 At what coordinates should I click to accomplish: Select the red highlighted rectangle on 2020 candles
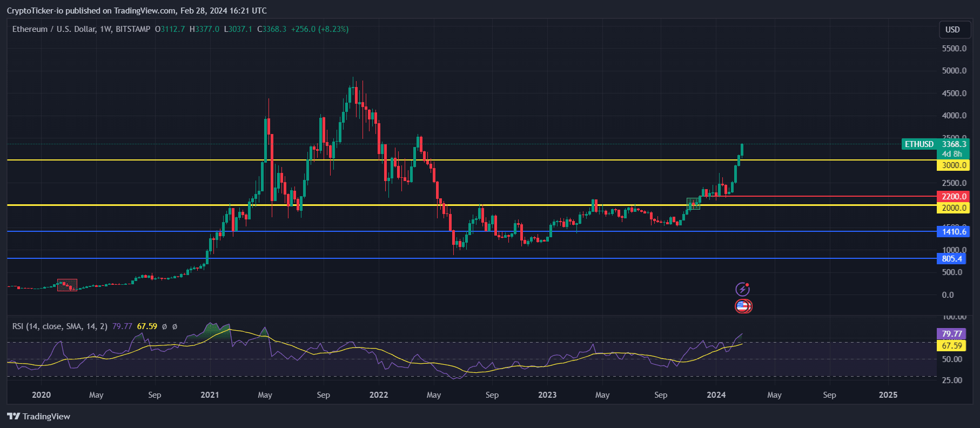(67, 285)
